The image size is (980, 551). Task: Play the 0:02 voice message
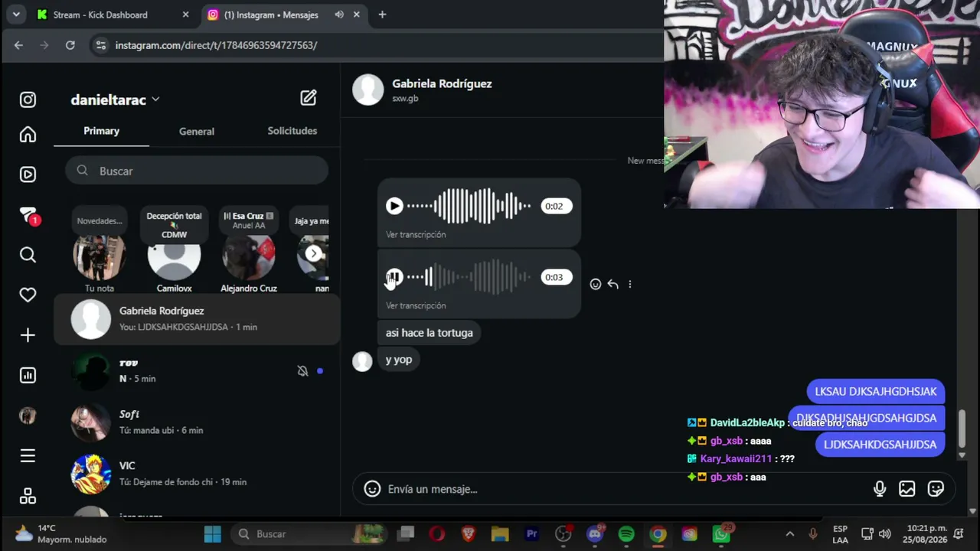click(x=394, y=206)
